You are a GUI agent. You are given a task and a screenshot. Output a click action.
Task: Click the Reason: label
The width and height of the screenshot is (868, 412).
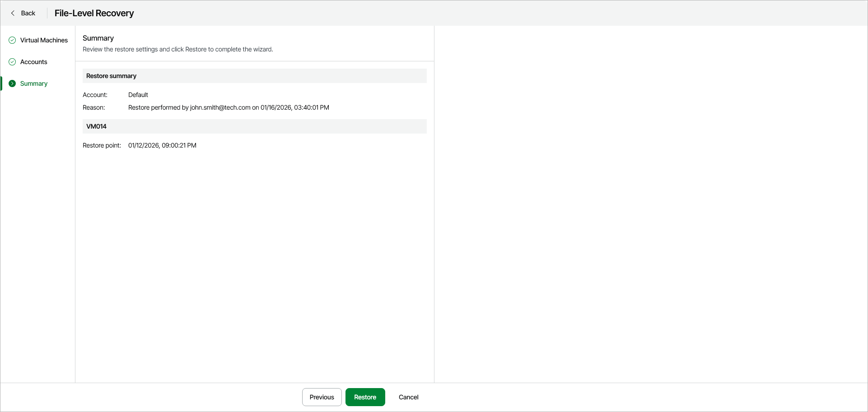pos(94,107)
